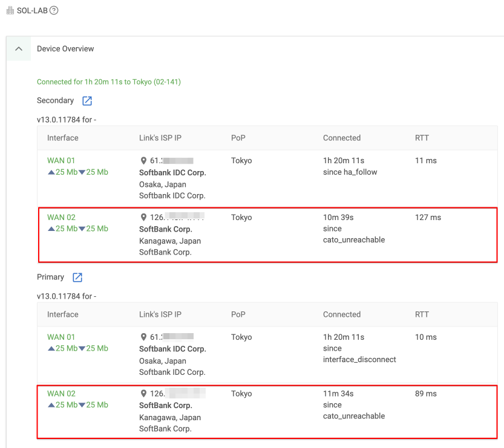Select WAN 01 in the Primary table

tap(61, 337)
